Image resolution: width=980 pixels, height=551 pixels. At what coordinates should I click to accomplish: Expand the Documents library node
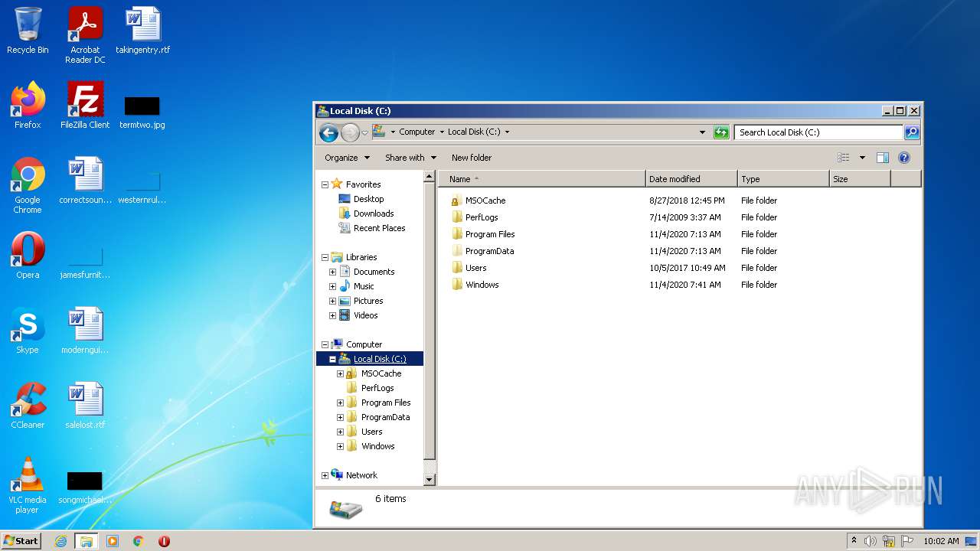coord(332,272)
